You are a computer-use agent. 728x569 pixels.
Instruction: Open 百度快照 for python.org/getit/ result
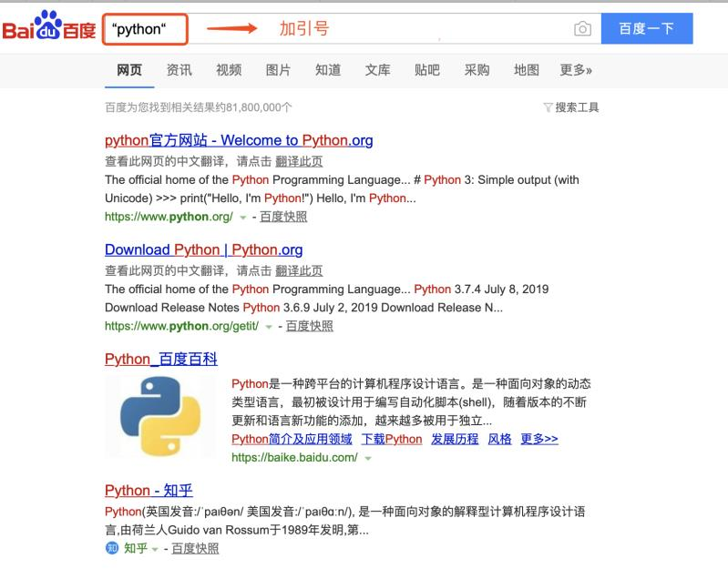[309, 326]
